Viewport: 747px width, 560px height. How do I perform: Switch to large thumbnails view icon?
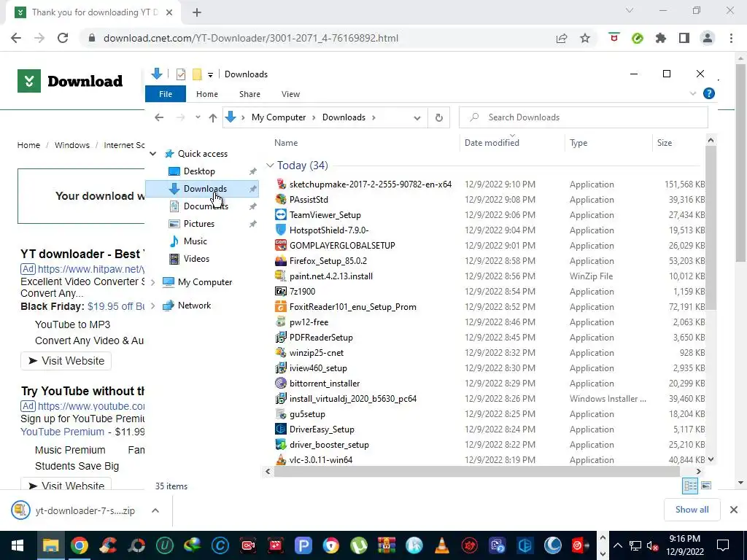coord(706,486)
